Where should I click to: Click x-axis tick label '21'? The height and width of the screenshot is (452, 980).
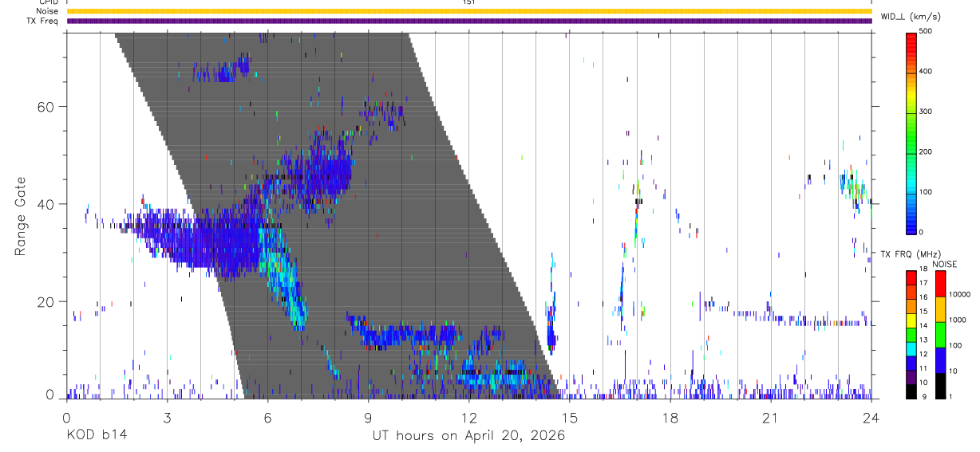(770, 418)
